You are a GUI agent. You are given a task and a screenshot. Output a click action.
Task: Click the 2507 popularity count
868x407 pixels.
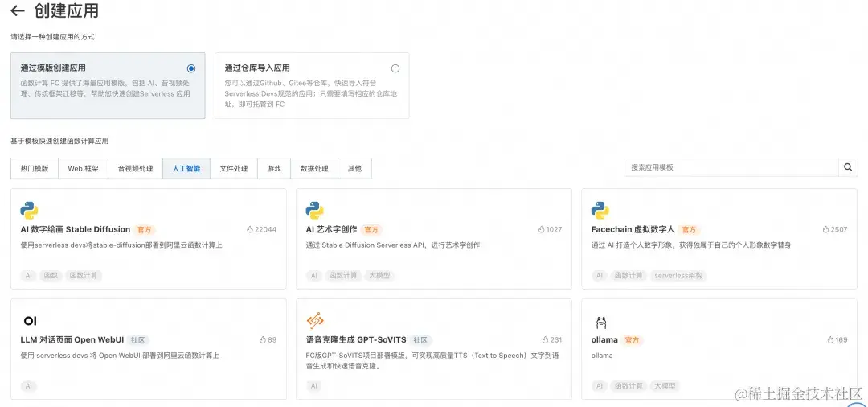(x=838, y=229)
